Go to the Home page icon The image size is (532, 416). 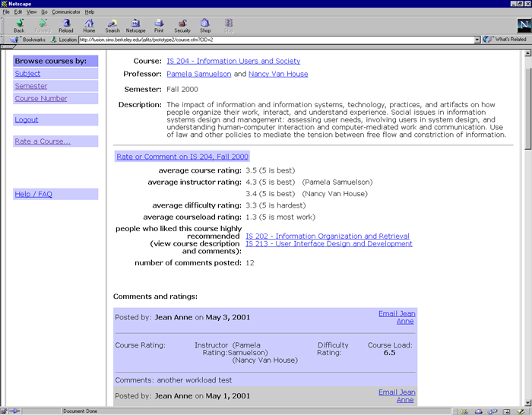coord(89,26)
